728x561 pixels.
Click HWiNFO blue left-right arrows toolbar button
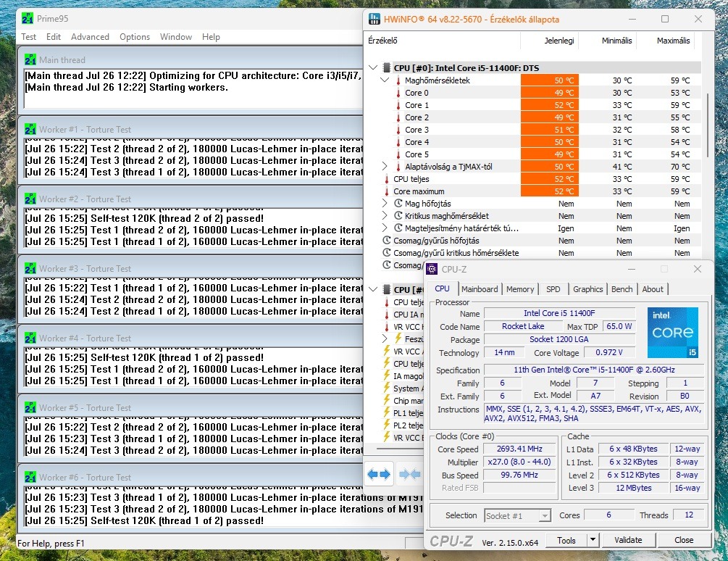coord(379,474)
